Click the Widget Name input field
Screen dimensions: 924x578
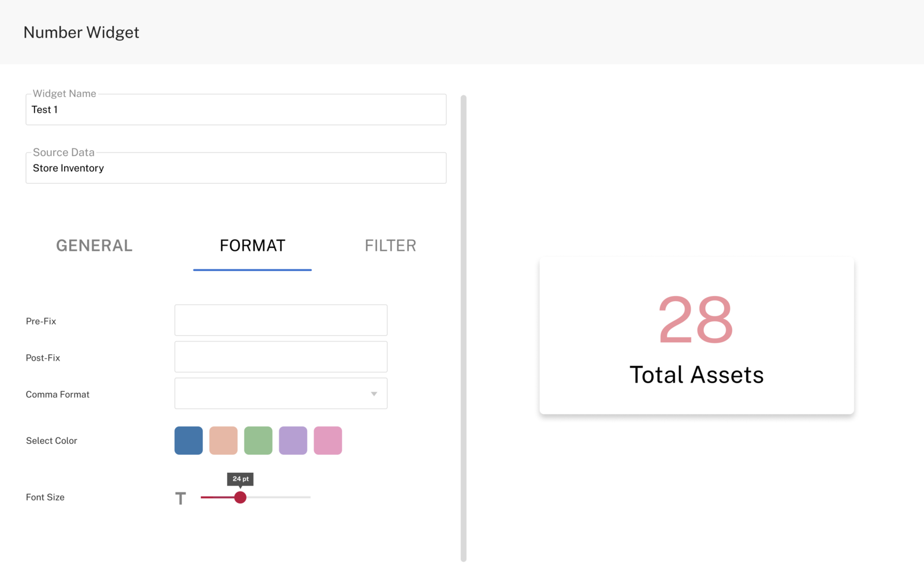click(236, 110)
